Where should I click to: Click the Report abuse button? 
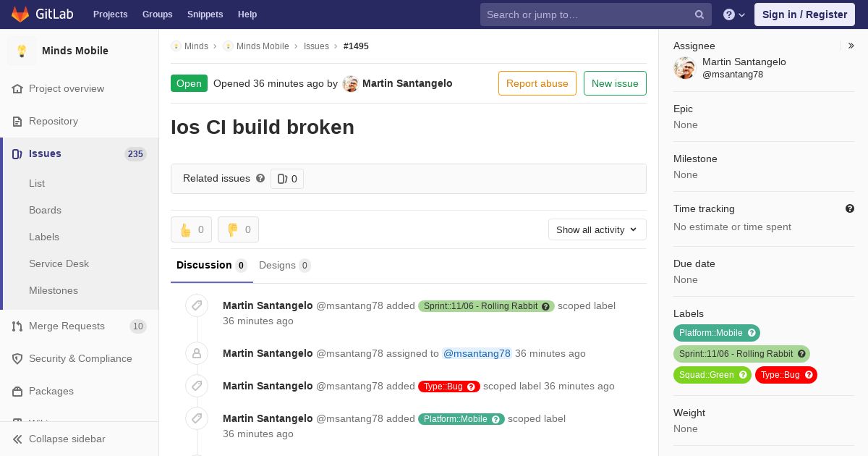[537, 83]
